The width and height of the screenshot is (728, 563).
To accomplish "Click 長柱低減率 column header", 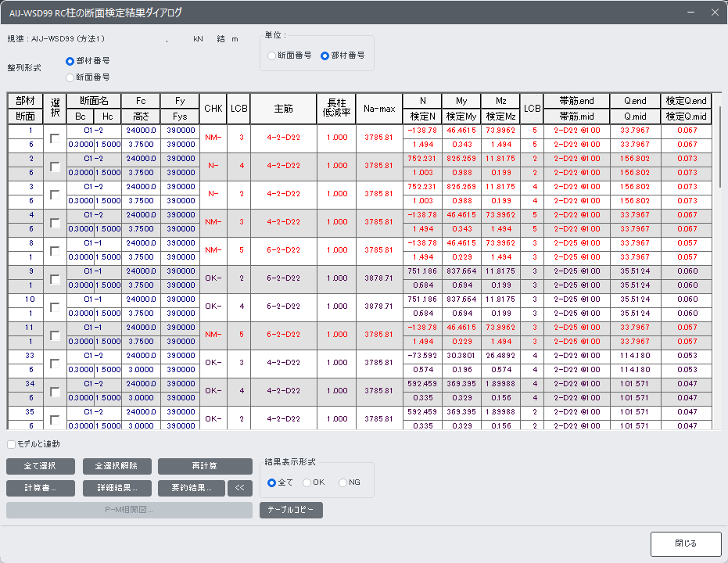I will [336, 109].
